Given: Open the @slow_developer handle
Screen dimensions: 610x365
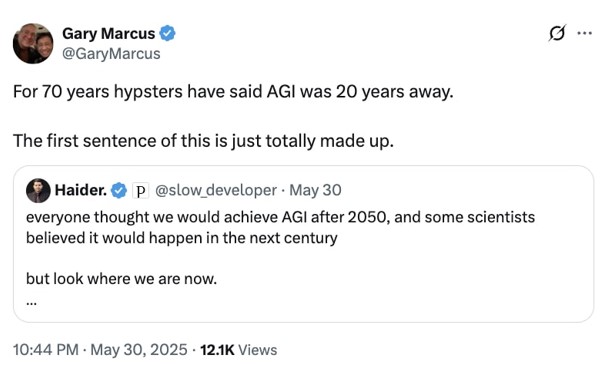Looking at the screenshot, I should tap(216, 190).
